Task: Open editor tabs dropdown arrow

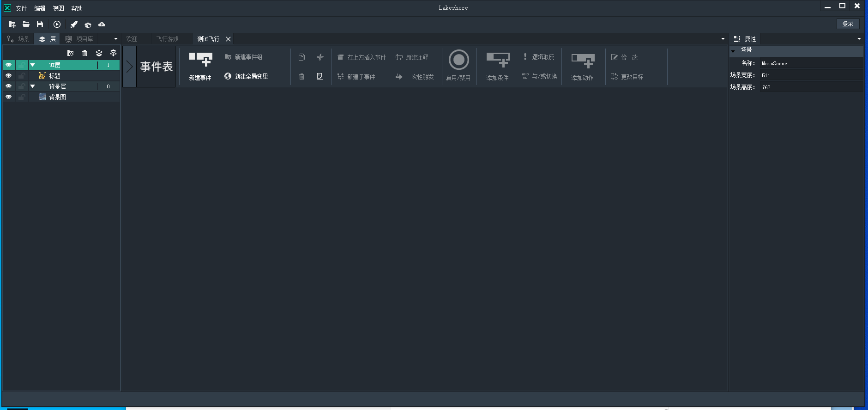Action: click(x=723, y=39)
